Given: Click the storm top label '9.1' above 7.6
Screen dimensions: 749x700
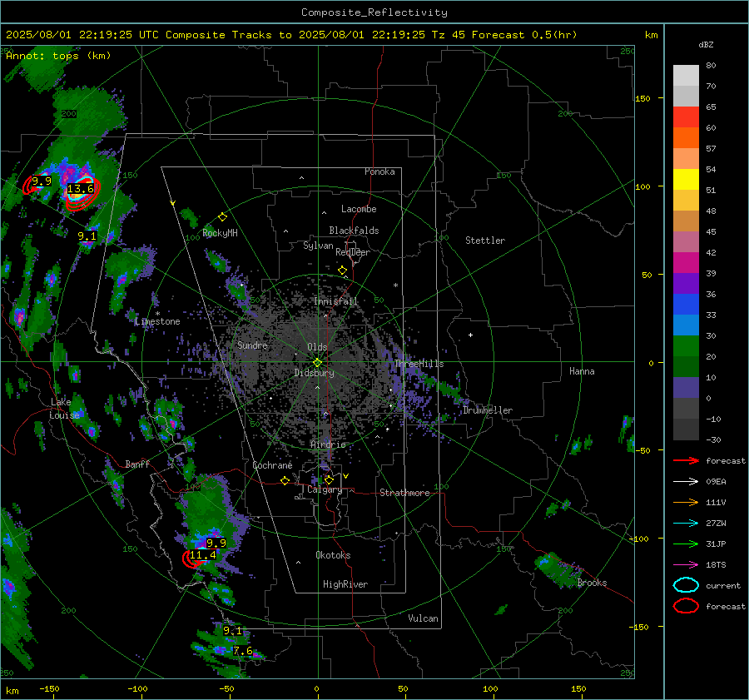Looking at the screenshot, I should pyautogui.click(x=233, y=631).
